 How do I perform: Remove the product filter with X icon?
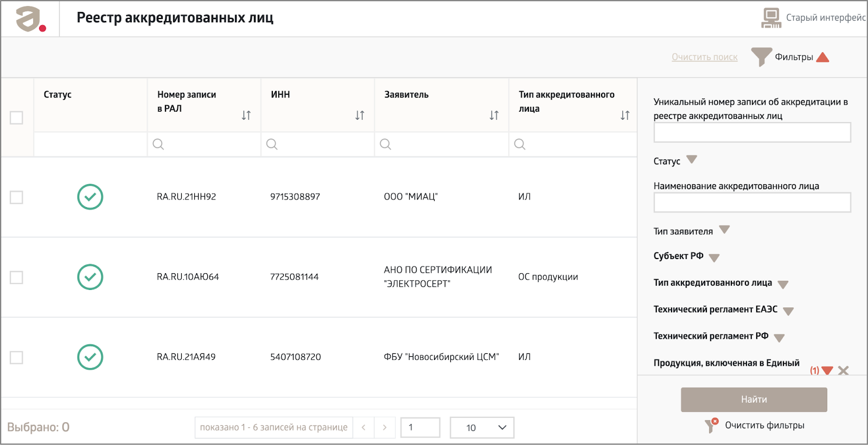(843, 371)
